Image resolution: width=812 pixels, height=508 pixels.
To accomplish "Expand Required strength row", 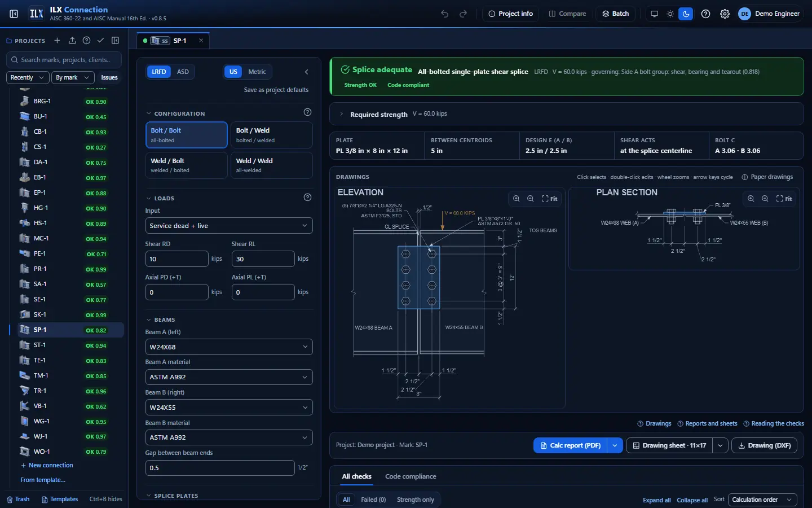I will [x=566, y=114].
